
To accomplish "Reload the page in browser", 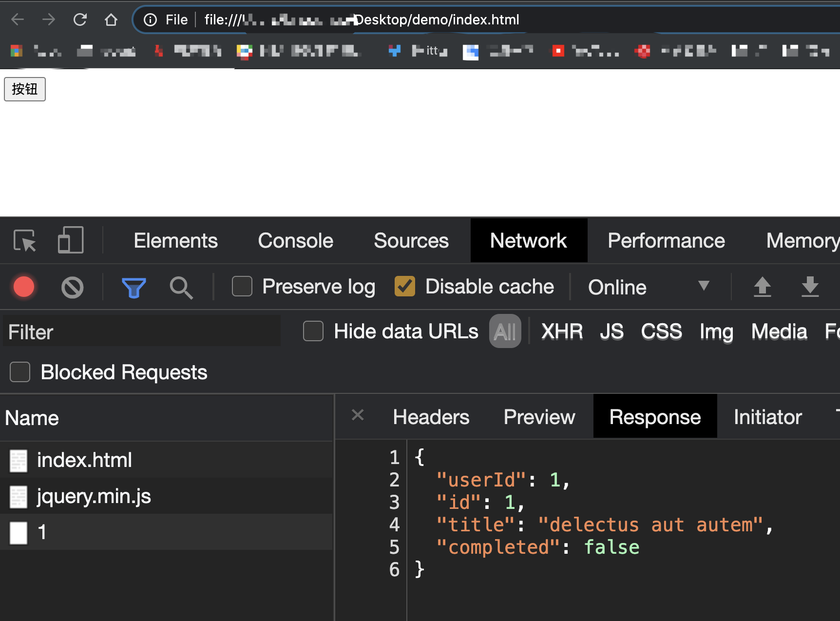I will coord(80,20).
